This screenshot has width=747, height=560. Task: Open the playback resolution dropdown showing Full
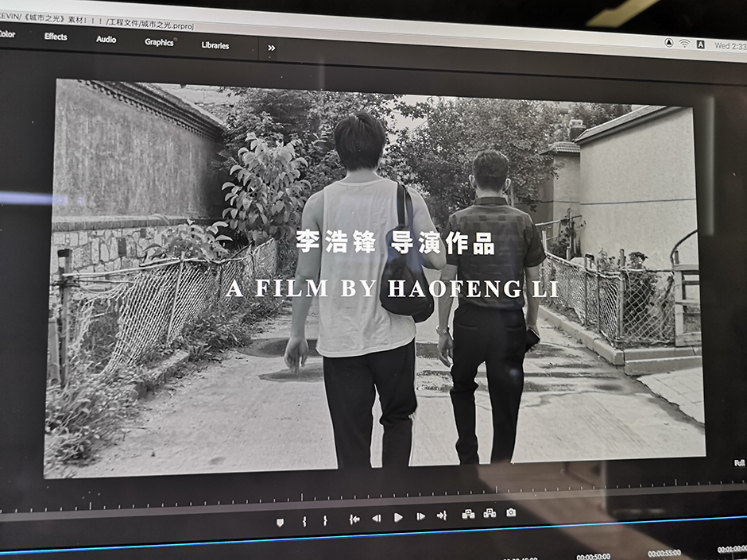tap(739, 463)
